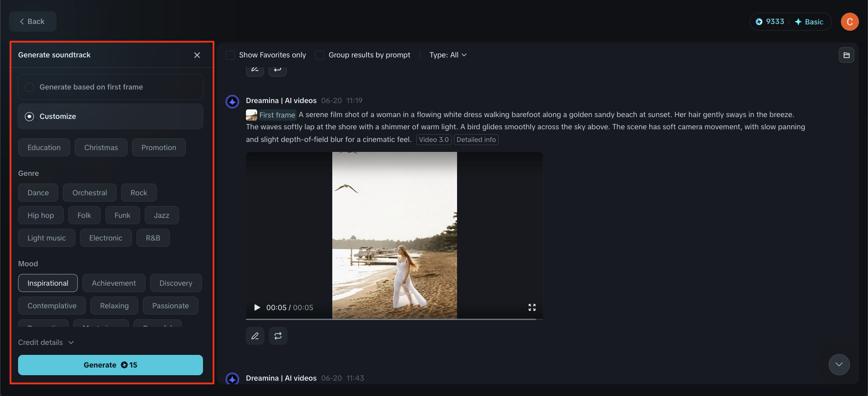This screenshot has width=868, height=396.
Task: Select the Dance genre
Action: pyautogui.click(x=38, y=193)
